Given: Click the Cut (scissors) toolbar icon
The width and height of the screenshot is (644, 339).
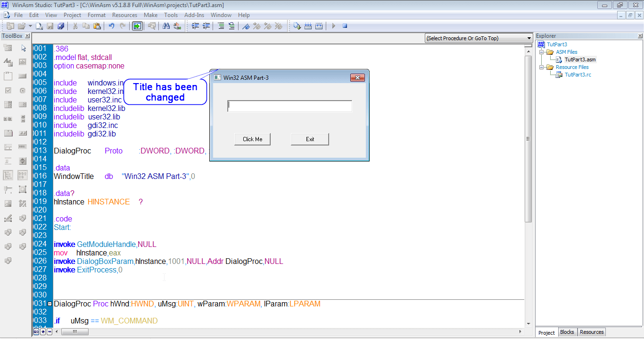Looking at the screenshot, I should tap(75, 26).
